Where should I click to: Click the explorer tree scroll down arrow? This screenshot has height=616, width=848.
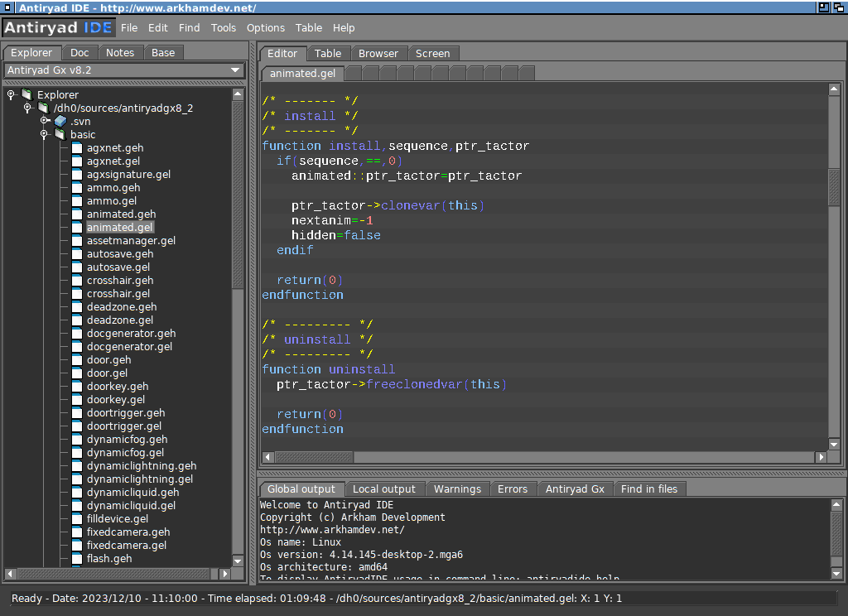point(238,561)
